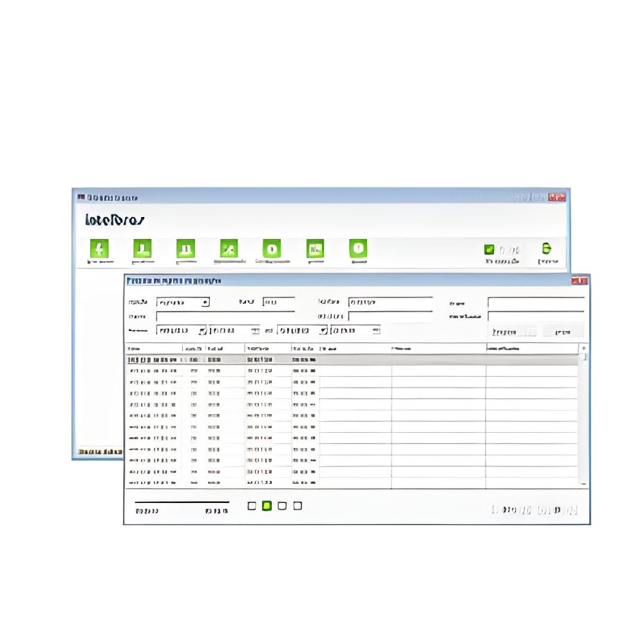This screenshot has height=644, width=644.
Task: Toggle the green checkmark box in main toolbar
Action: [489, 249]
